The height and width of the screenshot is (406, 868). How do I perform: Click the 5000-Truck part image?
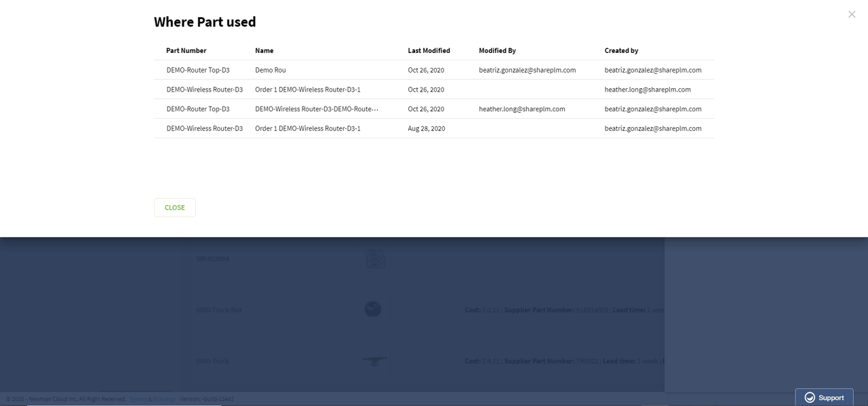pyautogui.click(x=374, y=361)
